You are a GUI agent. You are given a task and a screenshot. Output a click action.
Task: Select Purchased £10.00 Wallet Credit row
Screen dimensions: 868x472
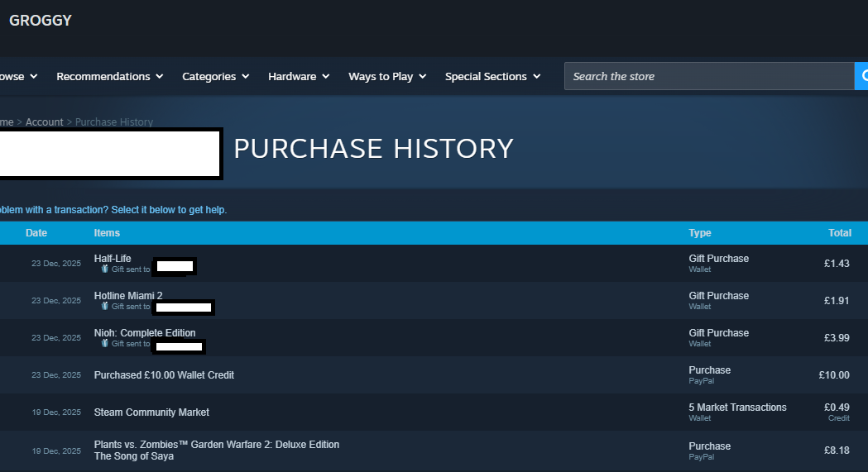pos(434,374)
